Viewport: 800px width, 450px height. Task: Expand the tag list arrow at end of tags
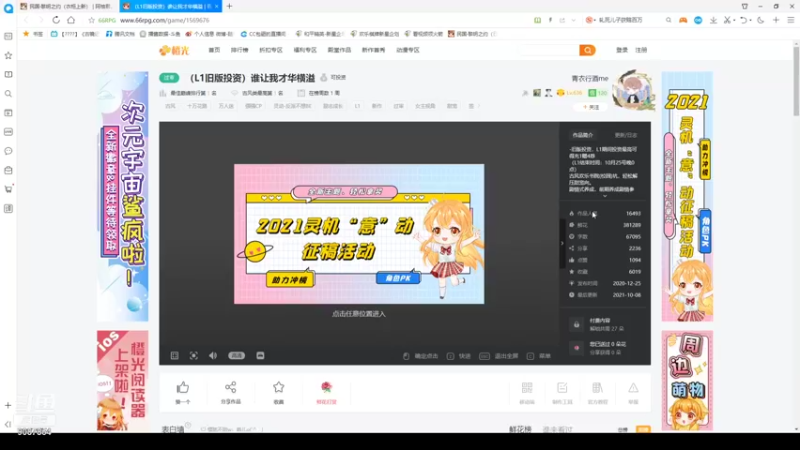point(478,106)
